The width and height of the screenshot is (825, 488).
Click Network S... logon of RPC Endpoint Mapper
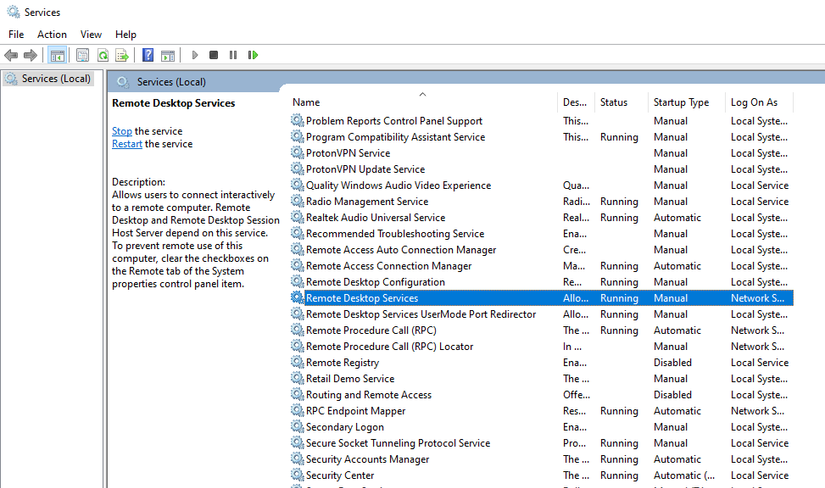pos(757,411)
